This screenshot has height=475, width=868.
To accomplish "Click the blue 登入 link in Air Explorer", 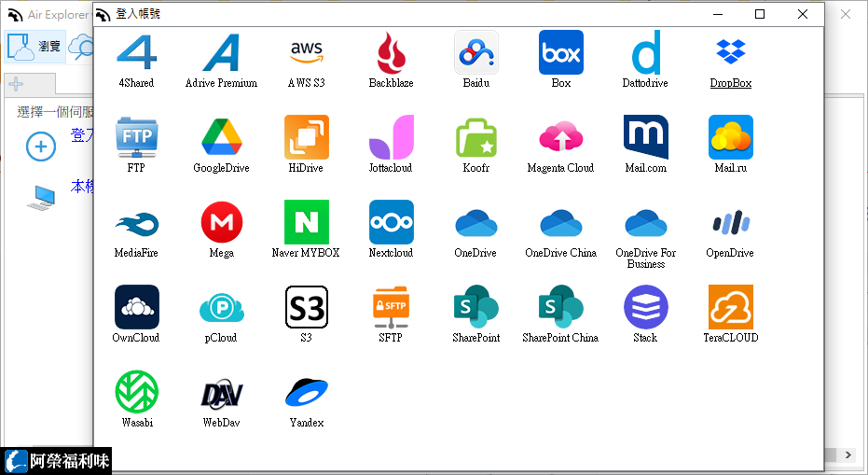I will pos(82,134).
